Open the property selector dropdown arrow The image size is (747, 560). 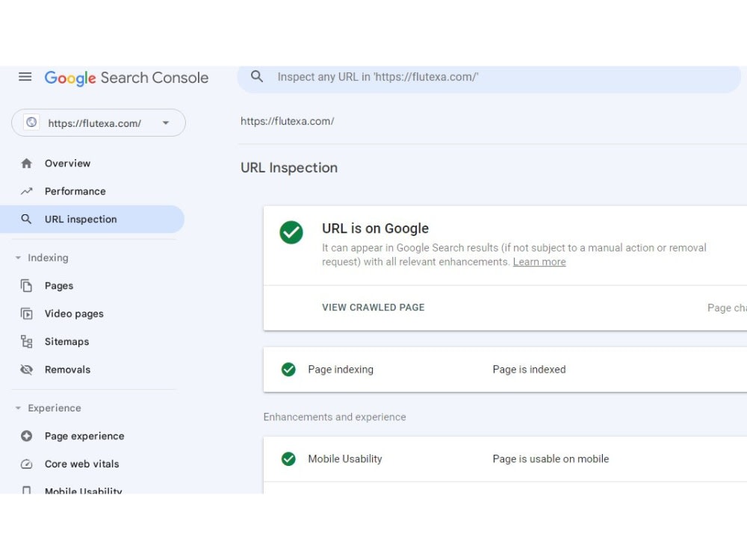click(x=165, y=123)
